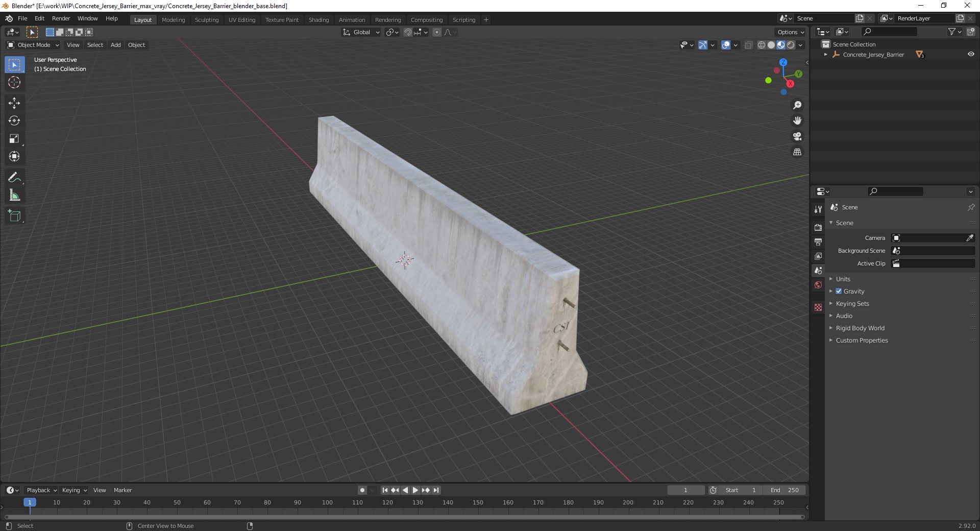Open Tool properties tab
Image resolution: width=980 pixels, height=531 pixels.
point(818,209)
